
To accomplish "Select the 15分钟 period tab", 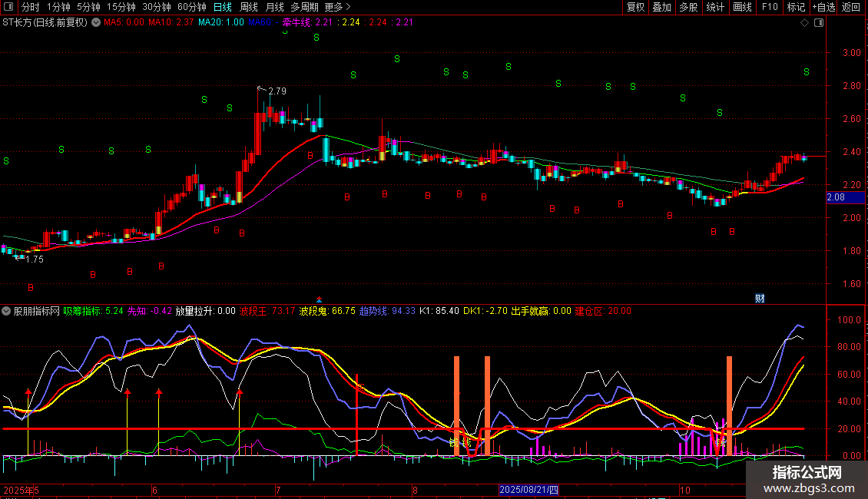I will 121,7.
